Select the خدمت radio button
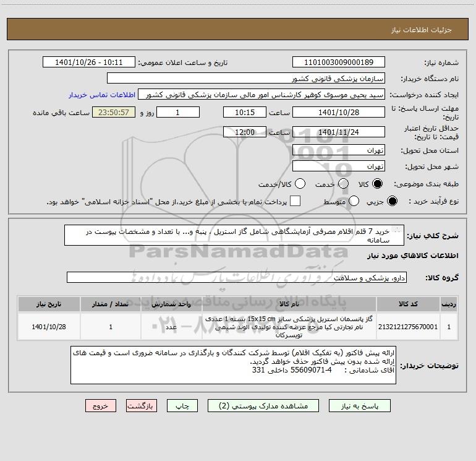Screen dimensions: 476x461 point(343,184)
